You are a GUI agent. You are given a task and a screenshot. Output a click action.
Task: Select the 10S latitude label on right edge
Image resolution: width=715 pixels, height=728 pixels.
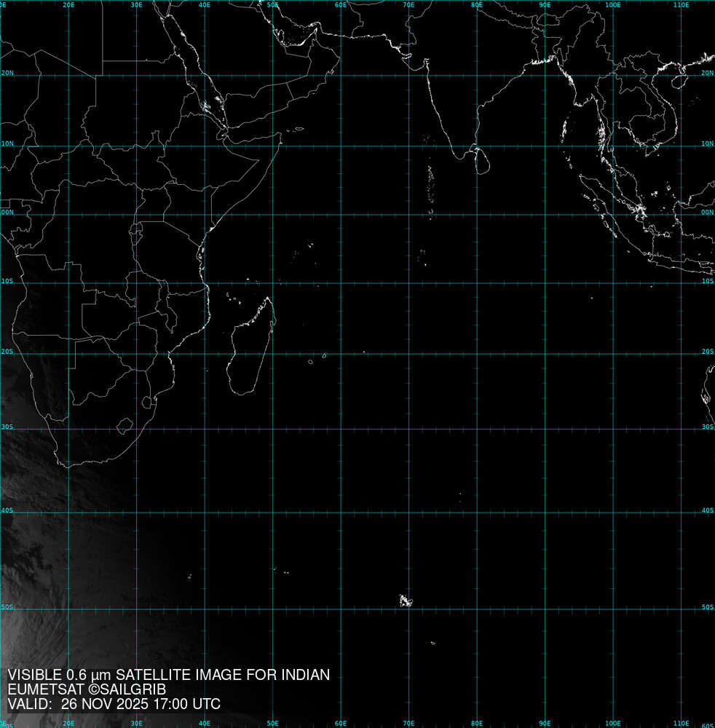[x=707, y=281]
